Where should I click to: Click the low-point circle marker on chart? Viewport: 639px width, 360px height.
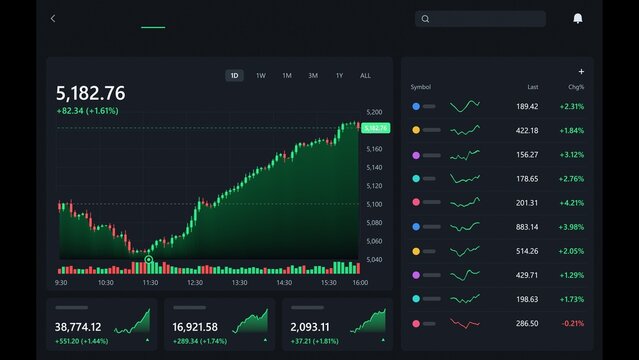pyautogui.click(x=149, y=259)
